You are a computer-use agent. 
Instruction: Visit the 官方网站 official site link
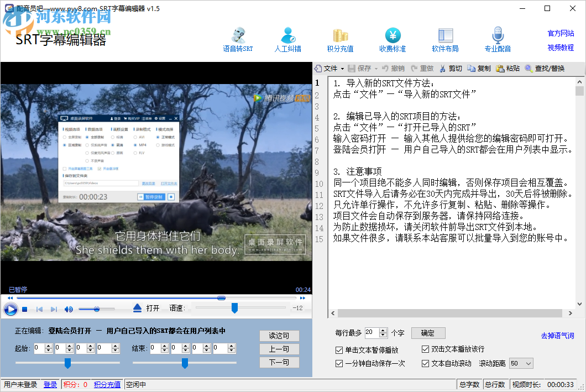tap(561, 33)
